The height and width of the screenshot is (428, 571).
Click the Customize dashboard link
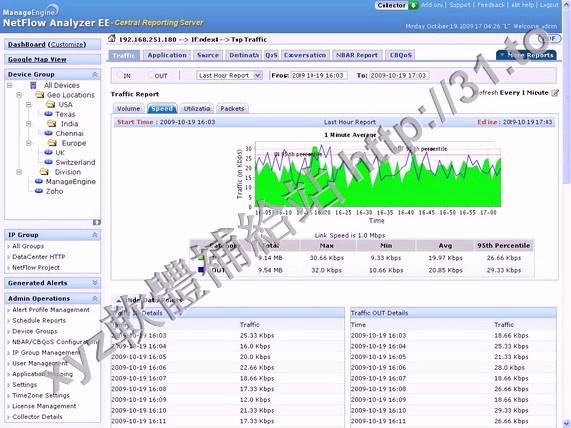point(67,44)
